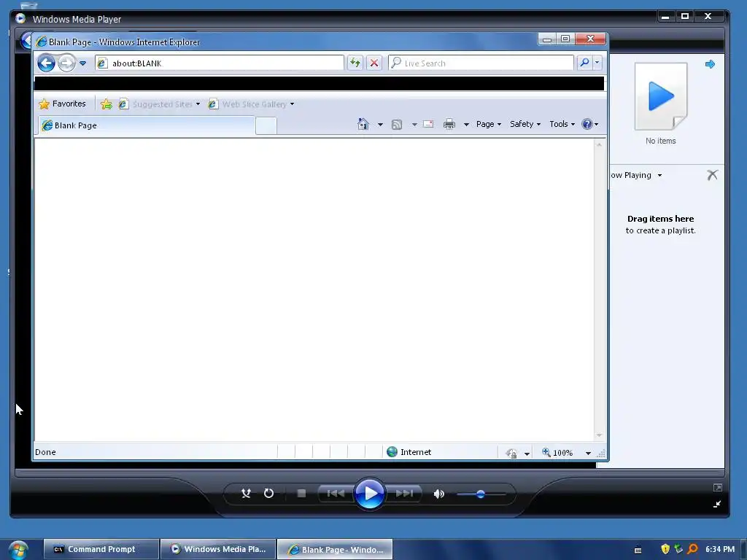Click the Add to Favorites Bar star icon

107,104
